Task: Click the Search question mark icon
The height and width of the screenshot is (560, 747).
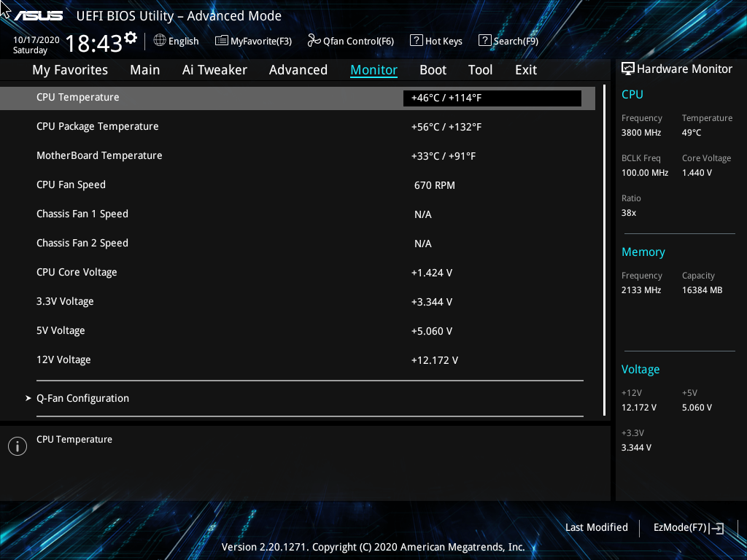Action: [x=484, y=41]
